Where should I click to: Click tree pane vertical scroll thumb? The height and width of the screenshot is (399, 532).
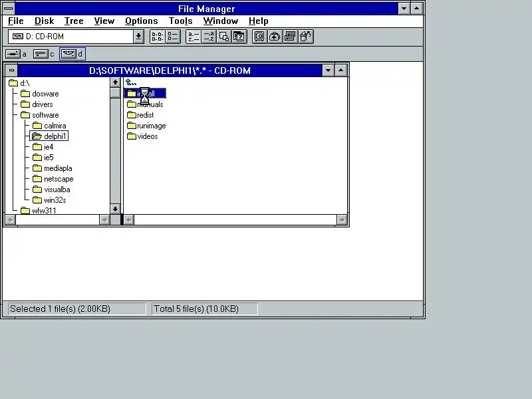pyautogui.click(x=115, y=92)
